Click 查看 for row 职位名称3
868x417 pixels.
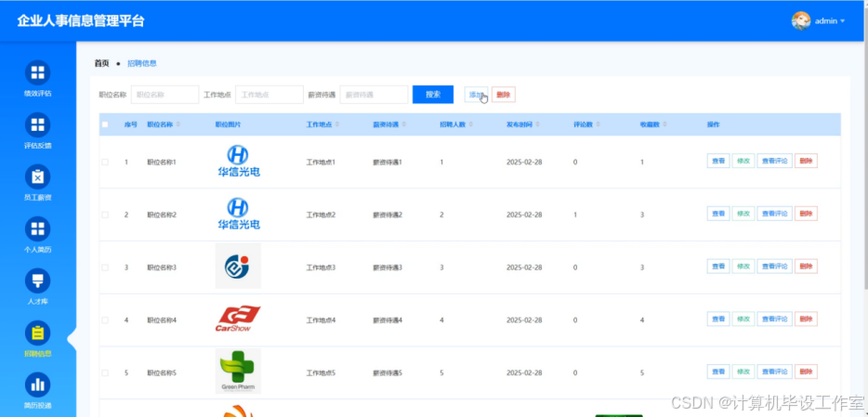pos(718,266)
